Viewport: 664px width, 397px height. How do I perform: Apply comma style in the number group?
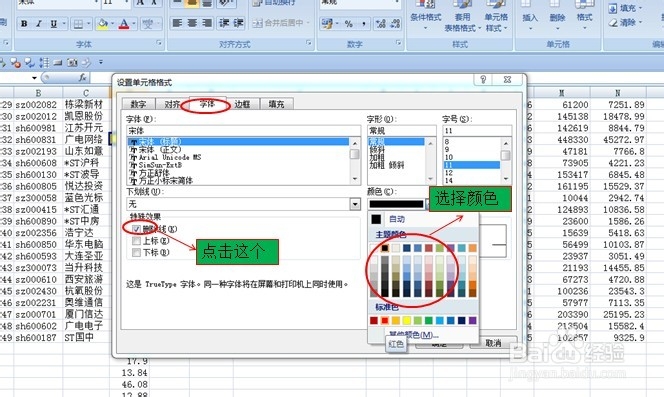(x=363, y=23)
